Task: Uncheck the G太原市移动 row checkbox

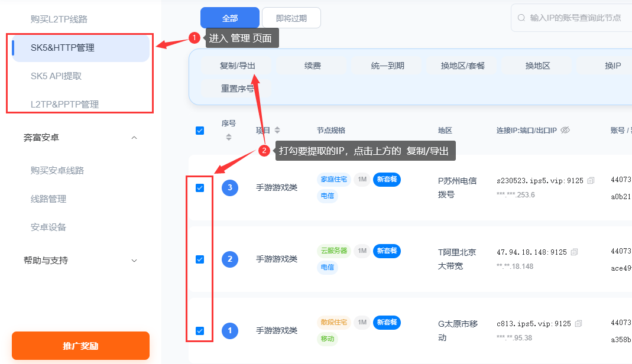Action: point(199,331)
